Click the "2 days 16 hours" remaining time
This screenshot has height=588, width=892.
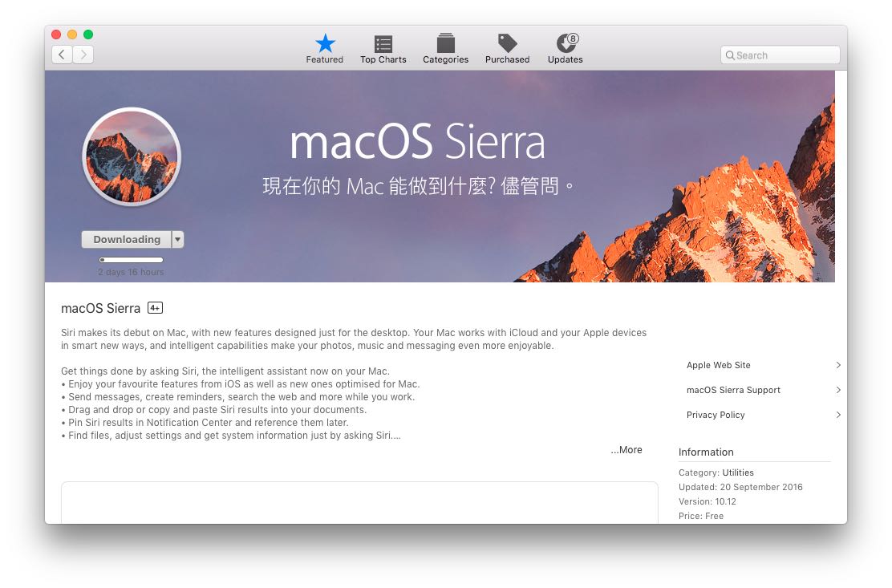[131, 273]
